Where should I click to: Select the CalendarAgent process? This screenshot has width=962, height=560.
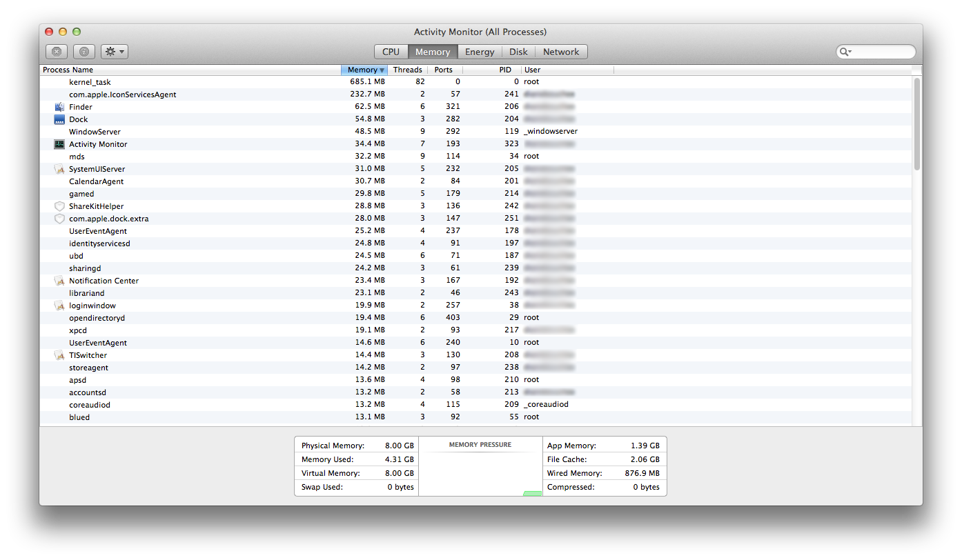(x=476, y=181)
